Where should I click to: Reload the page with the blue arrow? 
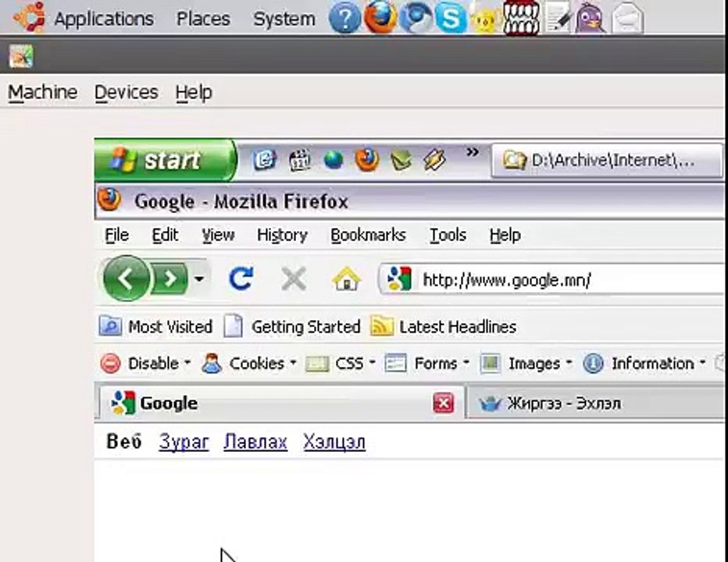point(241,279)
